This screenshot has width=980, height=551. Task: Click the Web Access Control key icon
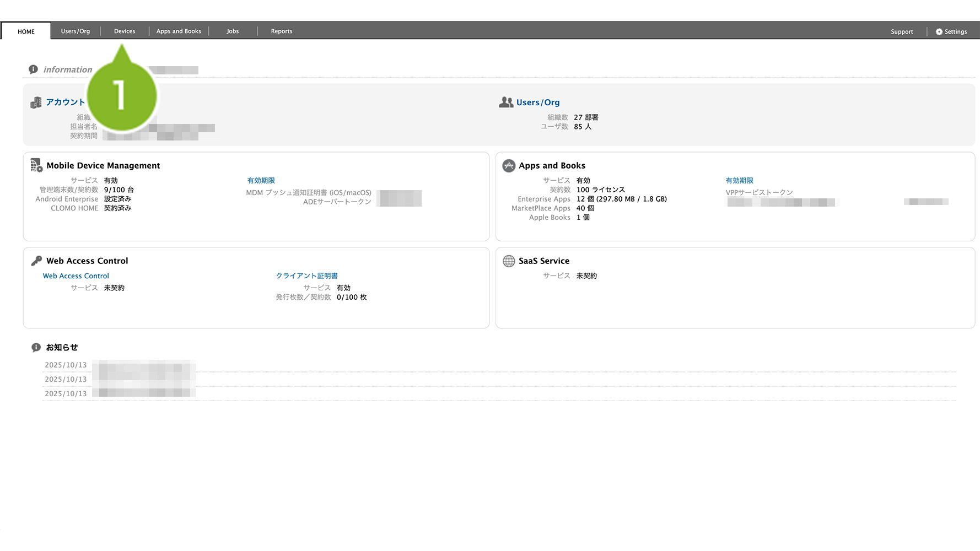[36, 261]
